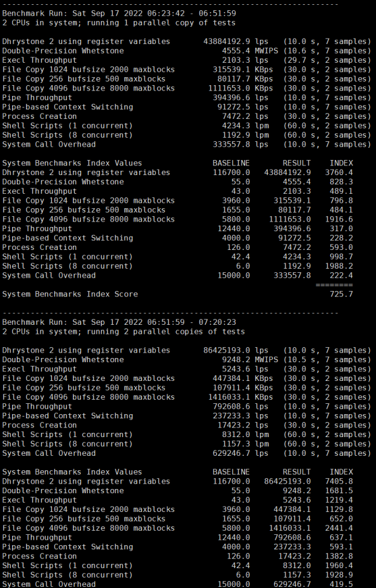The width and height of the screenshot is (376, 588).
Task: Click the System Call Overhead index 419.5
Action: [x=343, y=584]
